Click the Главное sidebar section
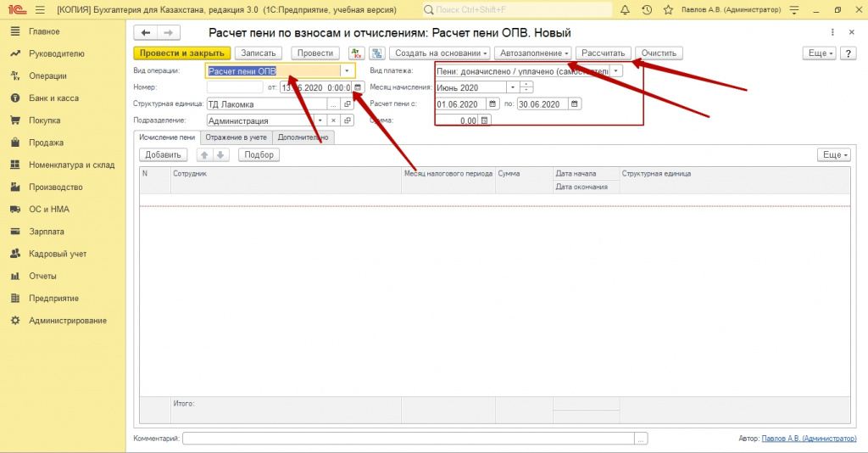 44,31
